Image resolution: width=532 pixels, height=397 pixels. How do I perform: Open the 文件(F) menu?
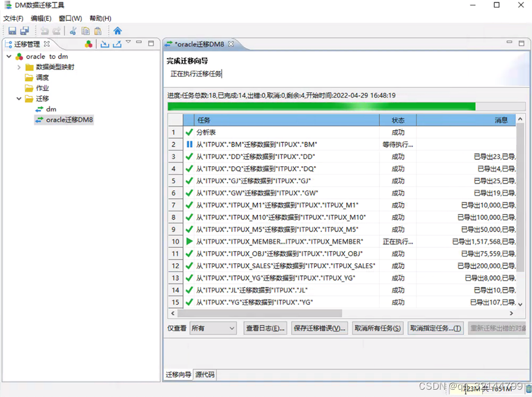point(13,18)
